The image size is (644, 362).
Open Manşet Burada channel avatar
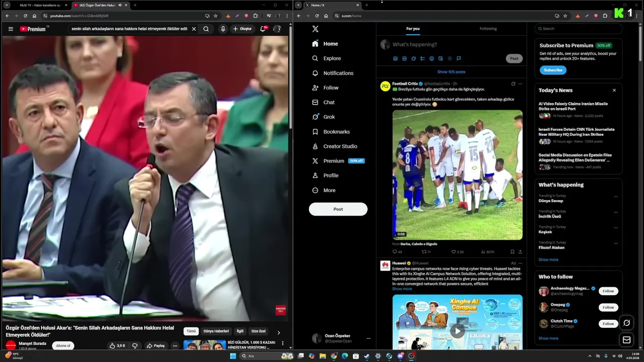click(11, 346)
